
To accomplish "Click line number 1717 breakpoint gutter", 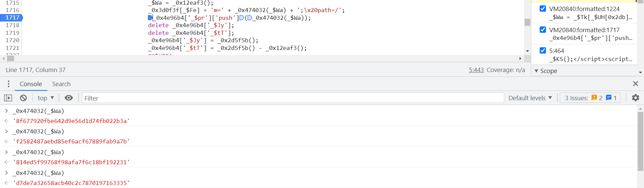I will 12,17.
